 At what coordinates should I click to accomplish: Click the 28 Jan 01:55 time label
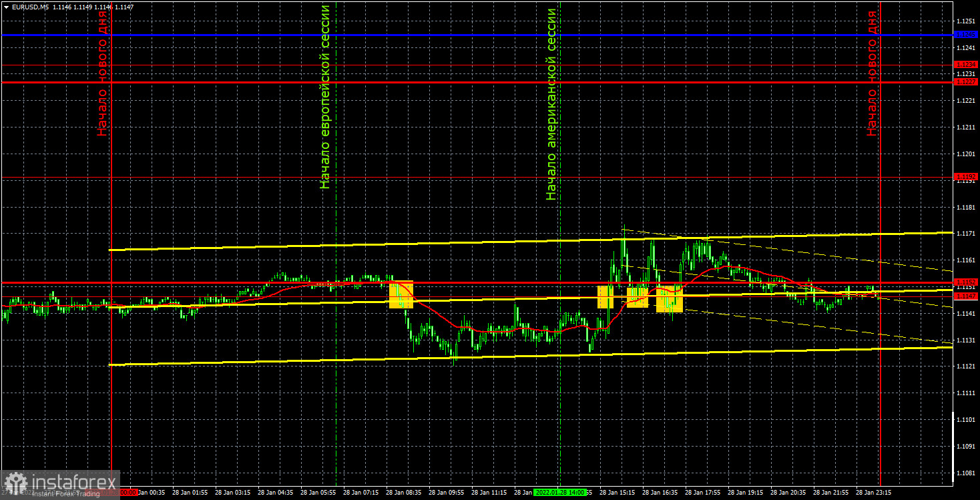pos(189,492)
